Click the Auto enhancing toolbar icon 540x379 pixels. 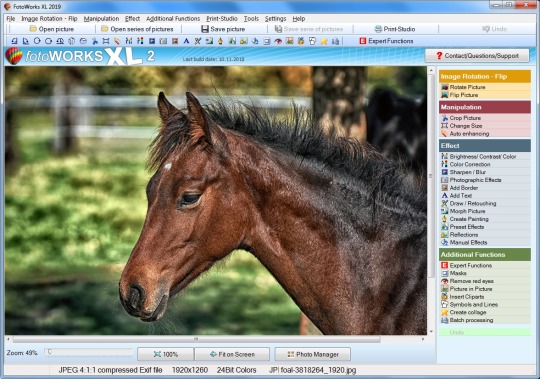117,41
